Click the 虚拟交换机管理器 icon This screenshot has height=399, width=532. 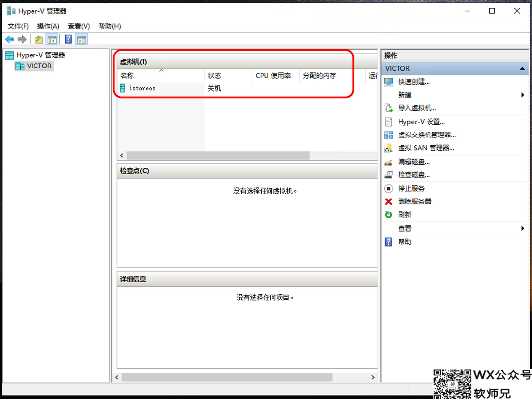(x=389, y=135)
